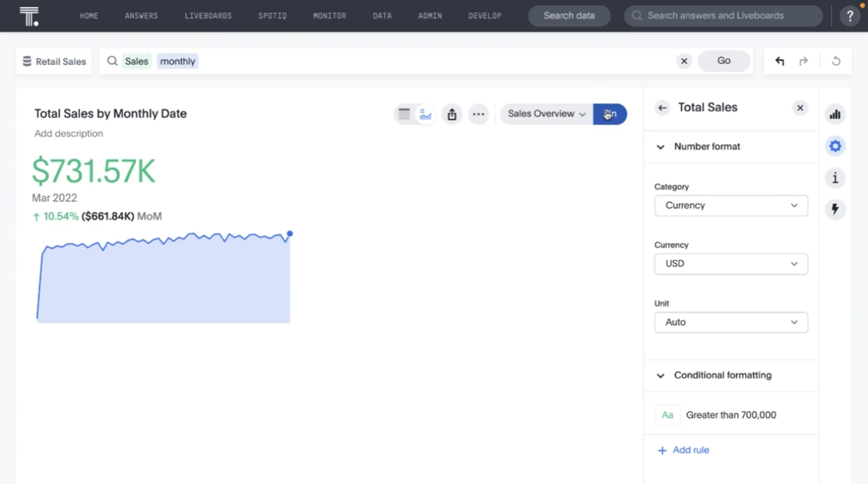Open the info panel icon
868x484 pixels.
pos(835,178)
